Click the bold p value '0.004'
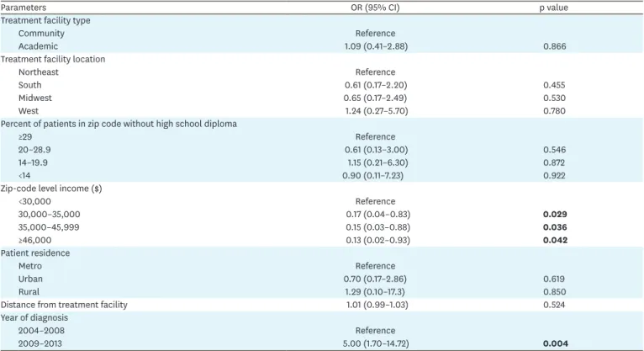This screenshot has width=644, height=351. point(556,343)
